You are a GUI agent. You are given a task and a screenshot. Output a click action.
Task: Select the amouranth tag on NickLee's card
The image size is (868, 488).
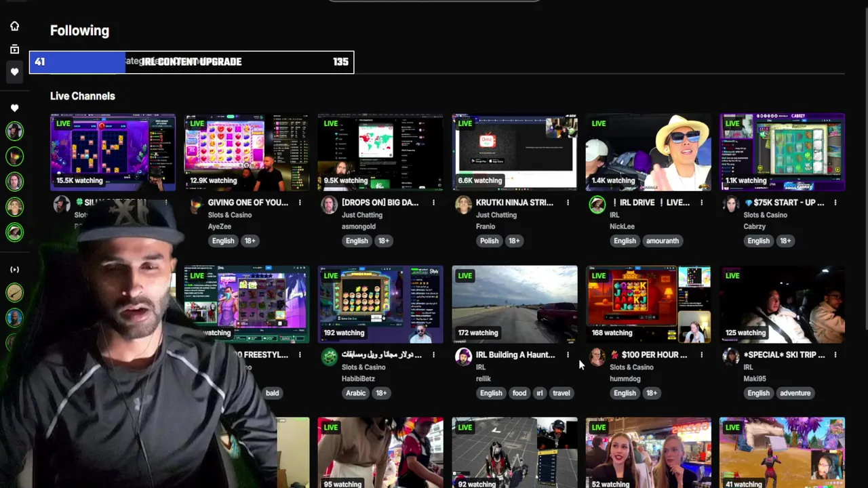[x=663, y=241]
